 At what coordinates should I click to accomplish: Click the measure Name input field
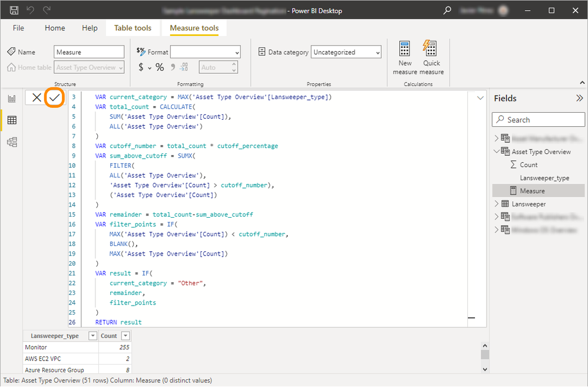(x=89, y=53)
